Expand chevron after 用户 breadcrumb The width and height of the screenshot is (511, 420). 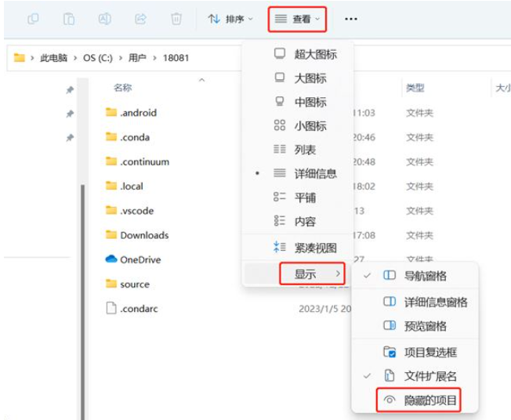coord(154,58)
